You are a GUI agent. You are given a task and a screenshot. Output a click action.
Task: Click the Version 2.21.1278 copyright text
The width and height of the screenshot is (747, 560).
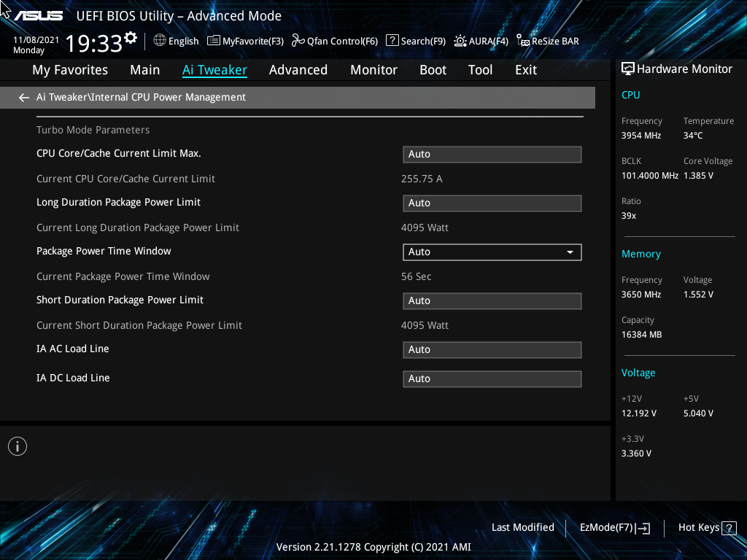(373, 547)
